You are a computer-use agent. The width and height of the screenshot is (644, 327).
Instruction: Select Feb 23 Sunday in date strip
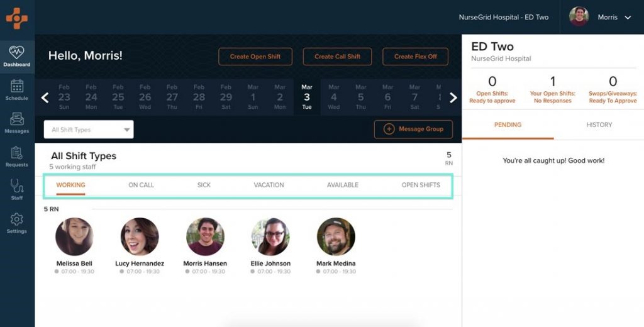(64, 97)
